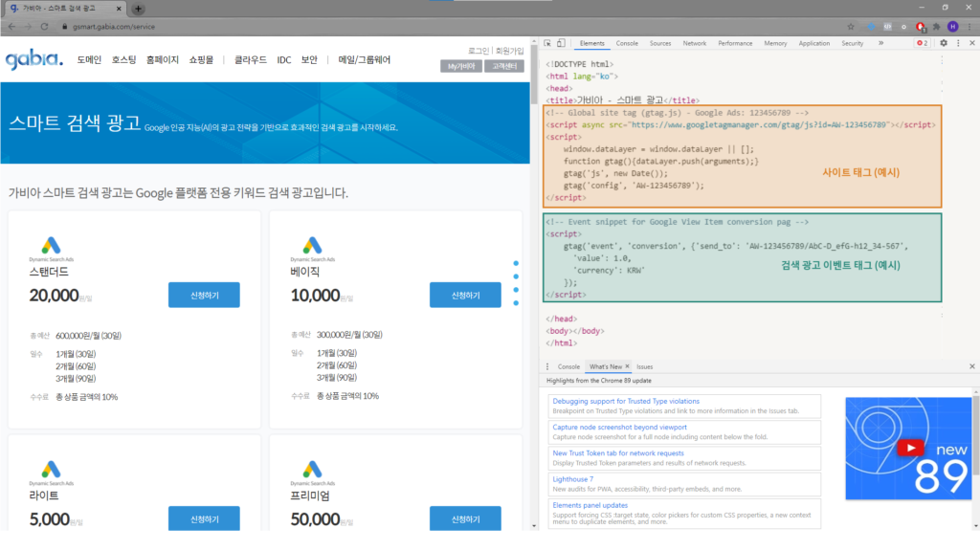The width and height of the screenshot is (980, 551).
Task: Open the drawer three-dot menu beside Console
Action: (x=547, y=366)
